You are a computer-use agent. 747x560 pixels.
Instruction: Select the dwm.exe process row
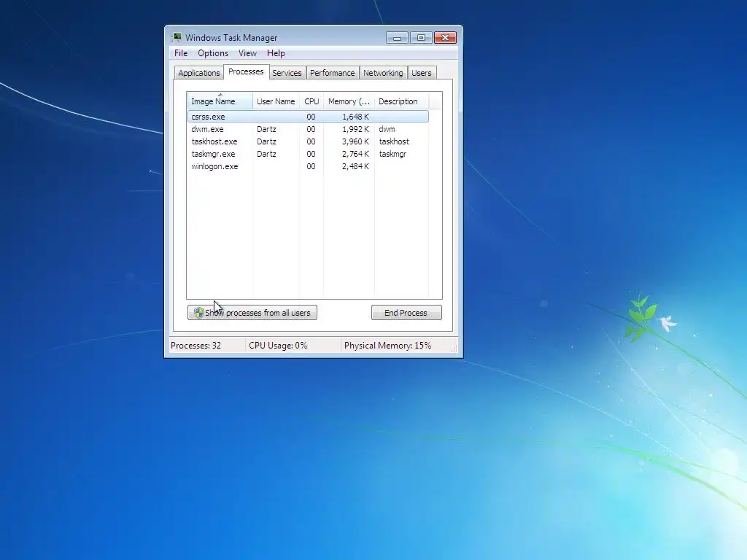point(308,129)
